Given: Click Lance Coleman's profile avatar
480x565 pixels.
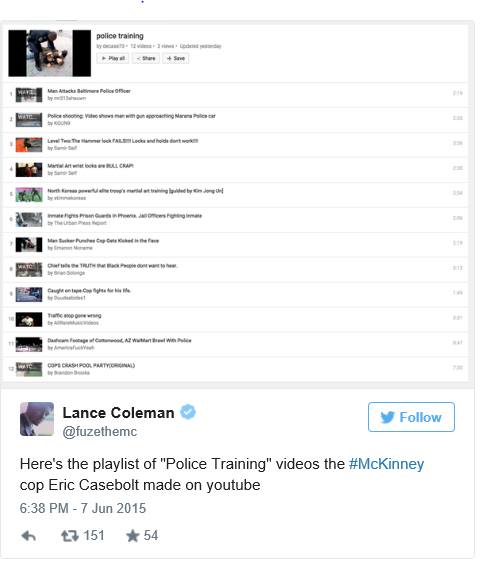Looking at the screenshot, I should [37, 419].
